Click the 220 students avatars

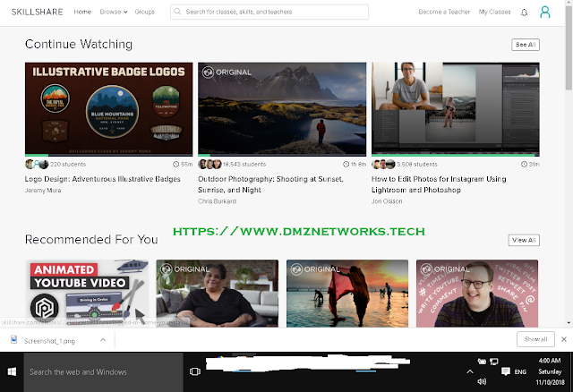point(37,165)
